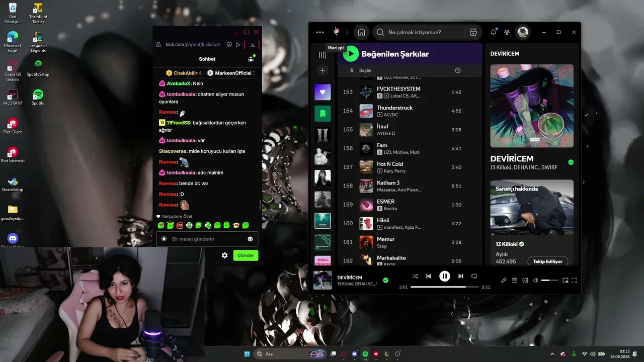Adjust the Spotify volume slider
The height and width of the screenshot is (362, 644).
550,280
